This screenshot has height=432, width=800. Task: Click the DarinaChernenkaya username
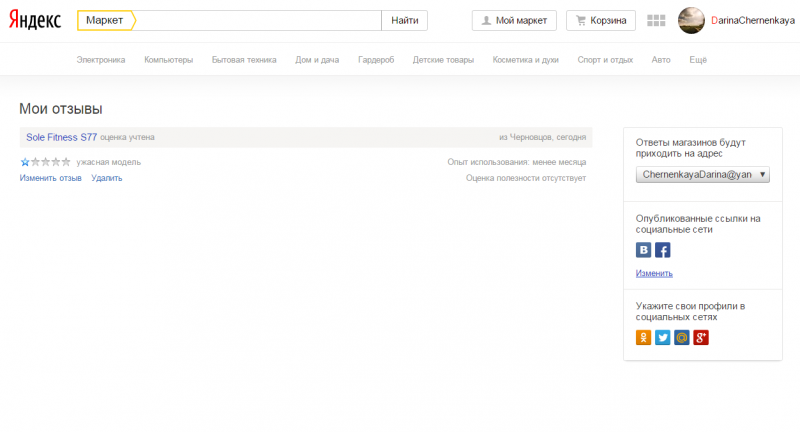[x=753, y=20]
